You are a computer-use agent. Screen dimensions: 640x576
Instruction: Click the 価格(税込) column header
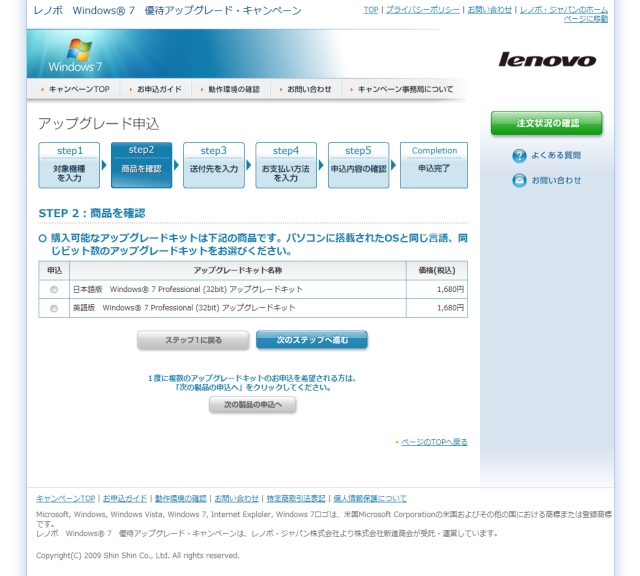437,270
